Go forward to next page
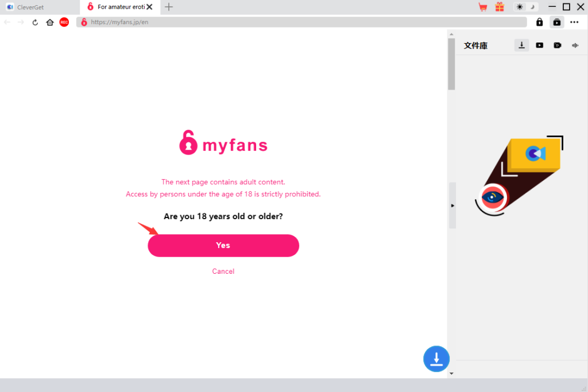588x392 pixels. point(21,22)
